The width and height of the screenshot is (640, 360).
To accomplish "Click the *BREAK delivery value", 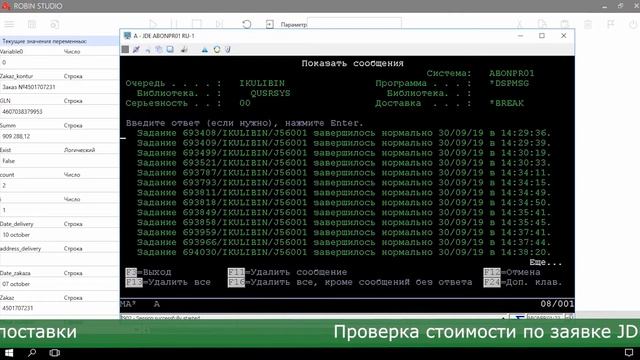I will click(x=507, y=103).
